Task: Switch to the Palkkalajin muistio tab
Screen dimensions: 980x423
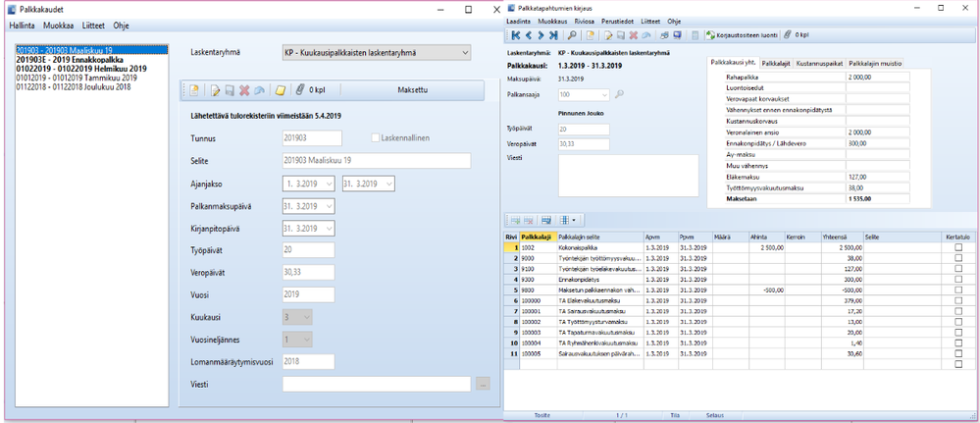Action: pyautogui.click(x=874, y=63)
